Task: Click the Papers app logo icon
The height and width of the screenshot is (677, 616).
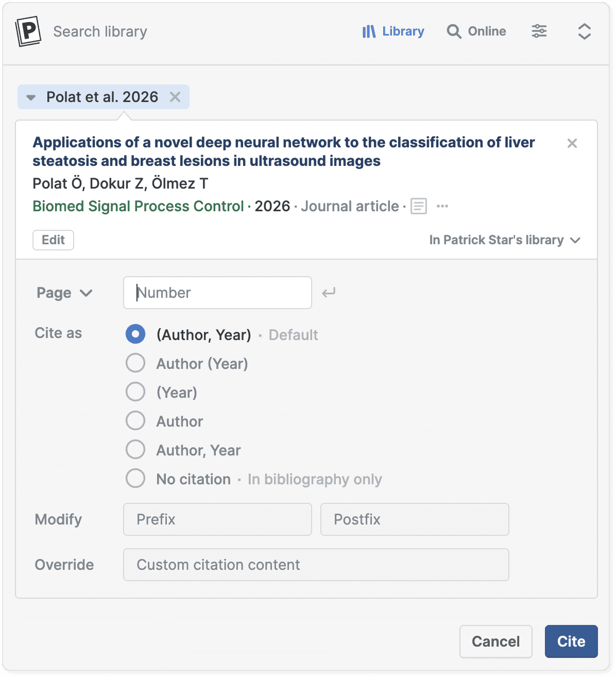Action: pyautogui.click(x=28, y=31)
